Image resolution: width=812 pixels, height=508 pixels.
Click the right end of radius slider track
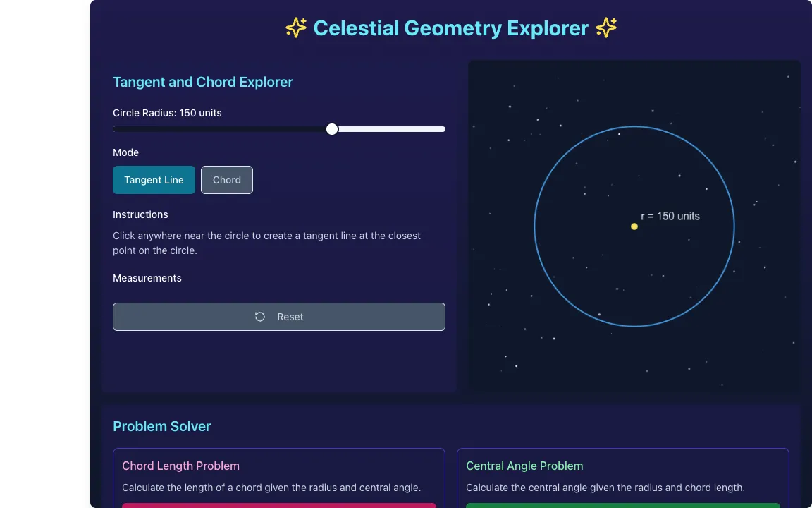(x=442, y=129)
